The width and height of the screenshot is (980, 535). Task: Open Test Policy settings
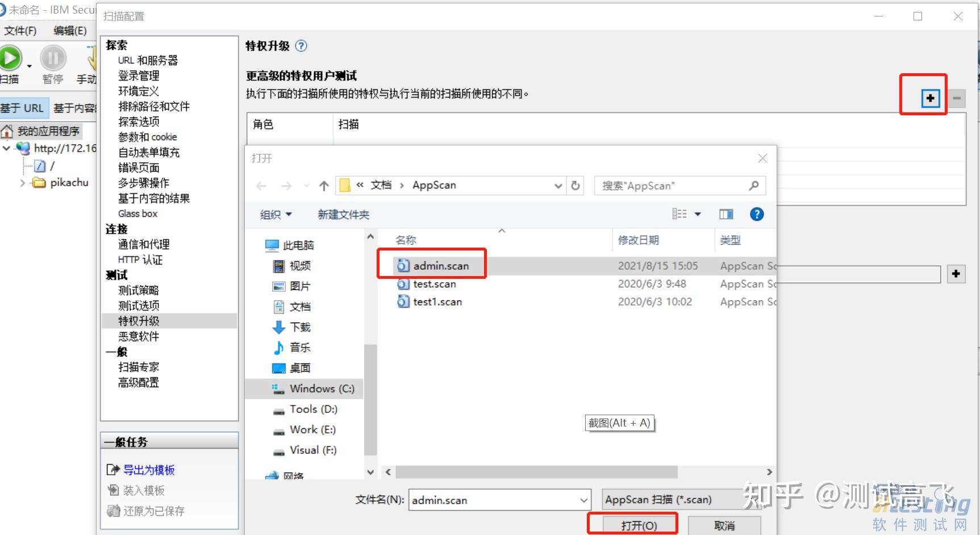click(139, 290)
